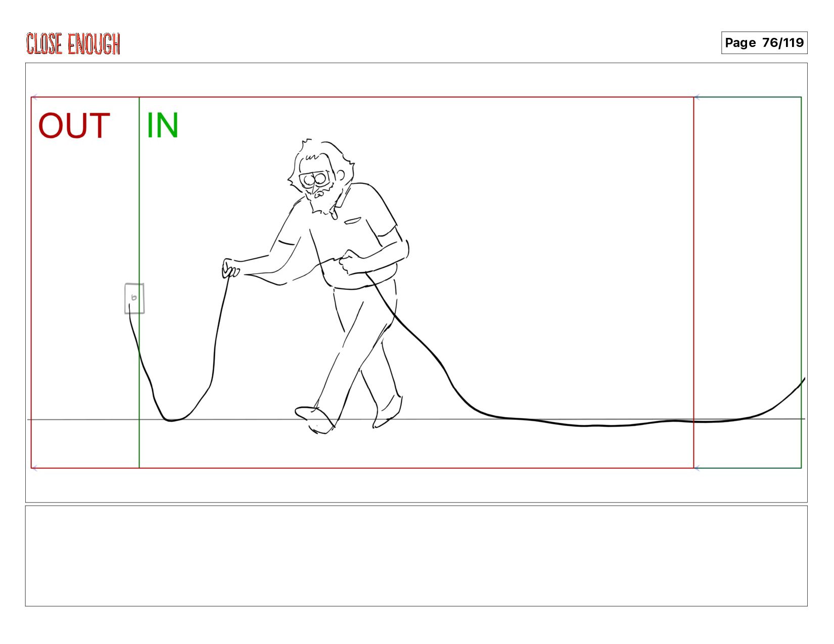Screen dimensions: 834x644
Task: Click the CLOSE ENOUGH title logo
Action: point(73,43)
